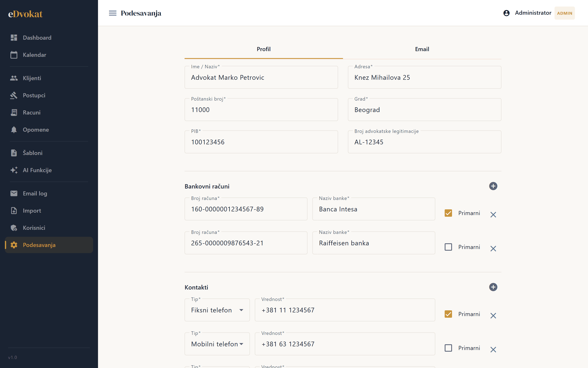The height and width of the screenshot is (368, 588).
Task: Add a new contact with plus icon
Action: (x=493, y=287)
